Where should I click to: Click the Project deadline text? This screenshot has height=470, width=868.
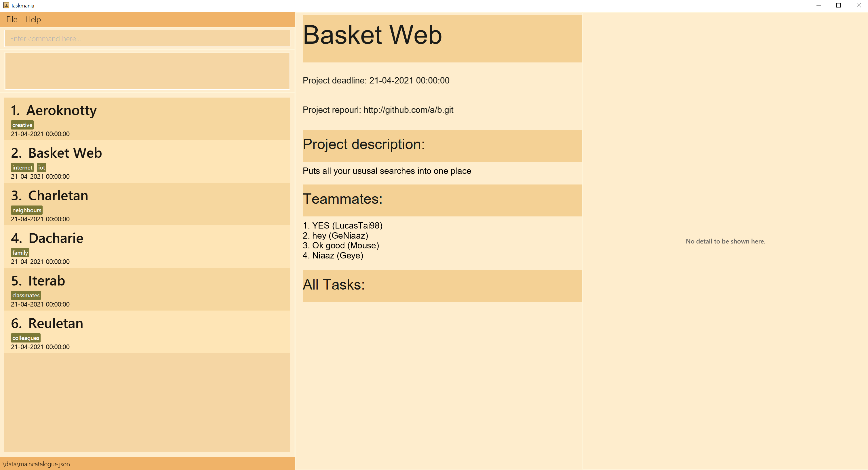(x=376, y=81)
